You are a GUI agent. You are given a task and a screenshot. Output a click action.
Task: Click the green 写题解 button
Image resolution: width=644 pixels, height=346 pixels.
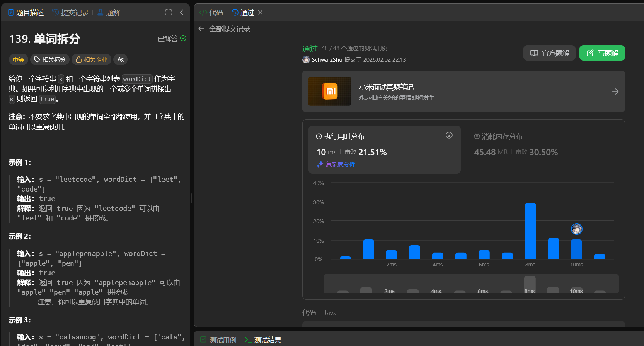point(602,53)
